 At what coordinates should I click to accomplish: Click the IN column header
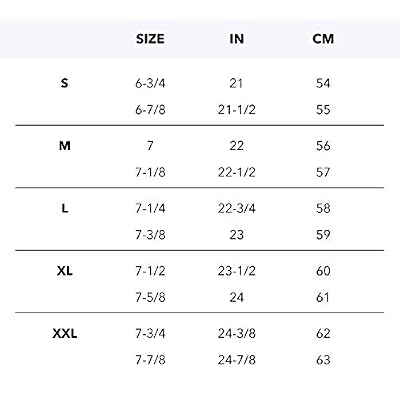pyautogui.click(x=237, y=39)
